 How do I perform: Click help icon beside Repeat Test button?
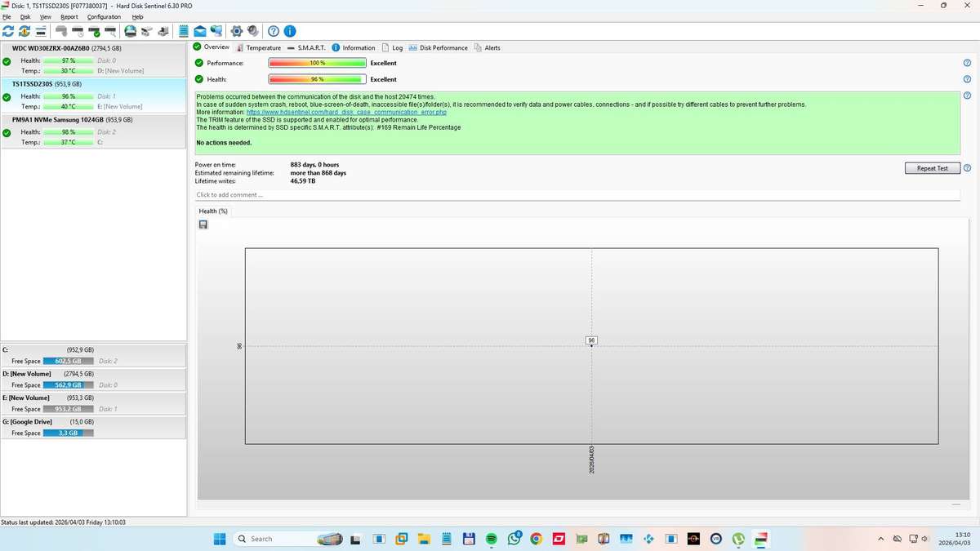click(x=967, y=168)
